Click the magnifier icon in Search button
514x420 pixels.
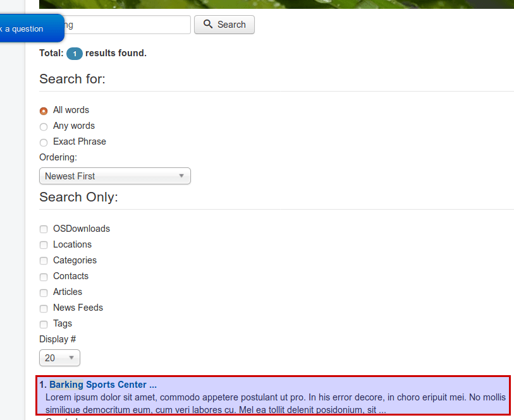tap(208, 25)
